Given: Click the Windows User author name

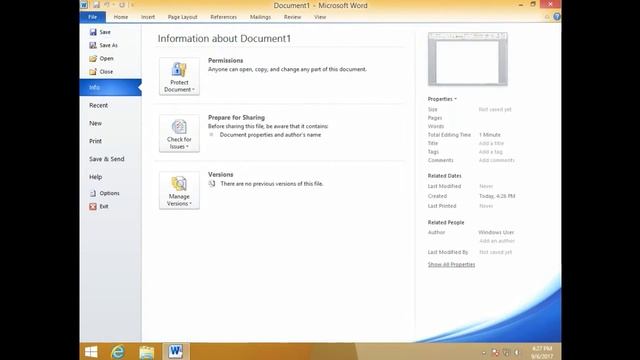Looking at the screenshot, I should [496, 232].
